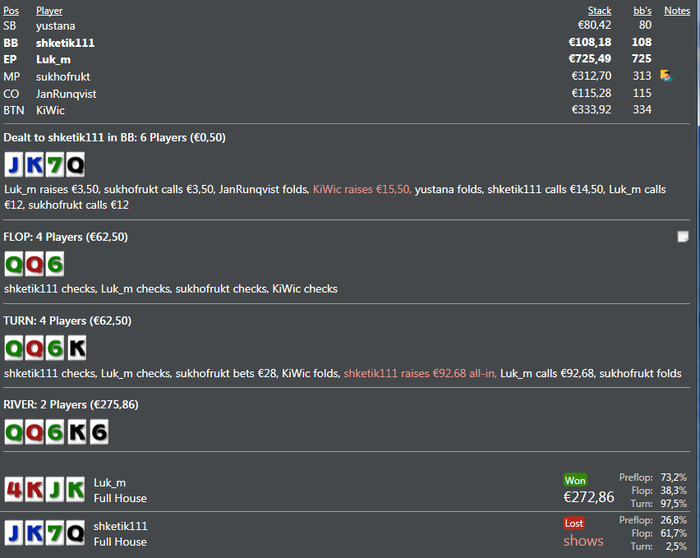Screen dimensions: 700x558
Task: Select the shketik111 player row
Action: pyautogui.click(x=346, y=42)
